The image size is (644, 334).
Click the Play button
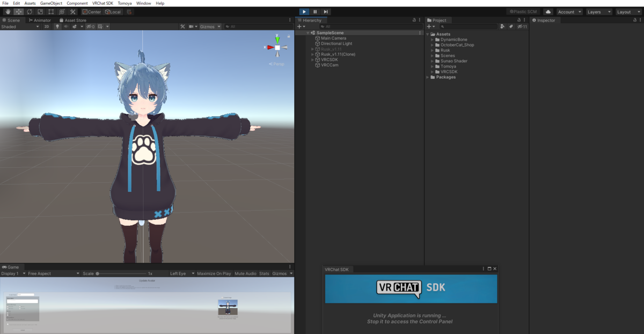coord(304,12)
